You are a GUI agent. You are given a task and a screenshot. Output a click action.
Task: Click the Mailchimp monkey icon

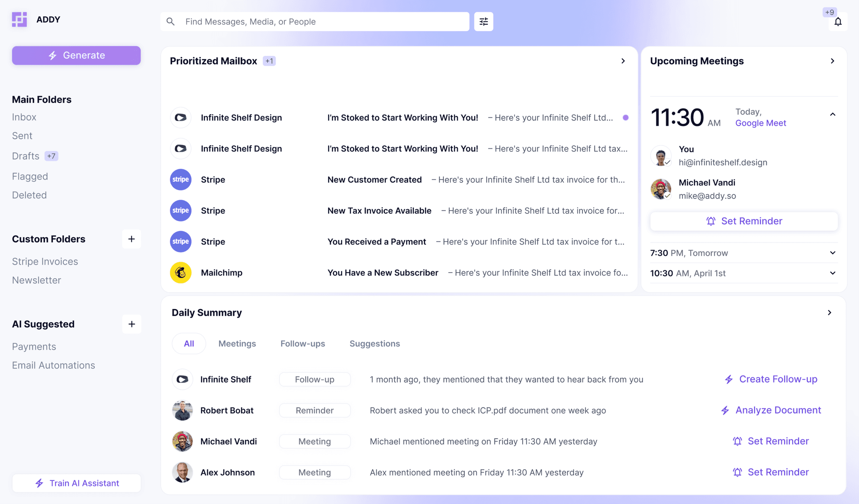180,273
